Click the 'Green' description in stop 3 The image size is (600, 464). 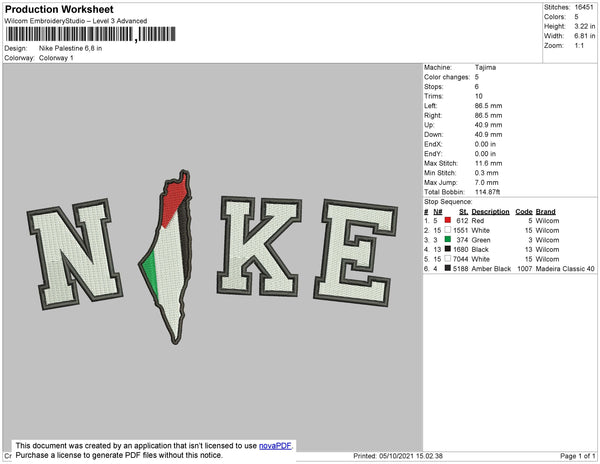tap(481, 240)
